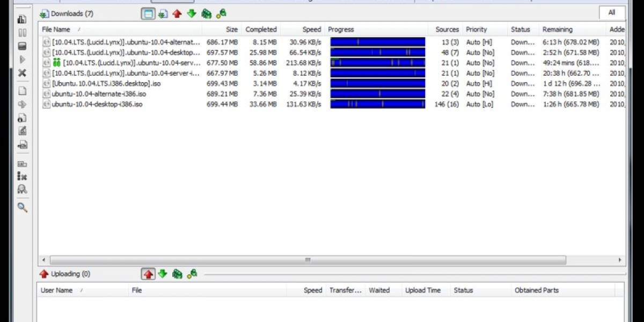
Task: Sort downloads by Sources column
Action: coord(445,30)
